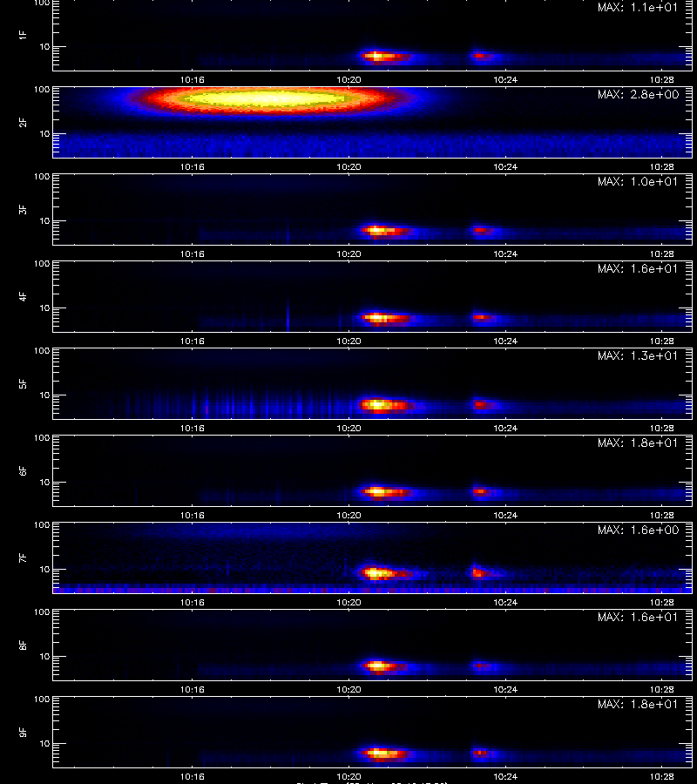Select the MAX readout in the 9F panel
This screenshot has width=697, height=784.
(638, 704)
